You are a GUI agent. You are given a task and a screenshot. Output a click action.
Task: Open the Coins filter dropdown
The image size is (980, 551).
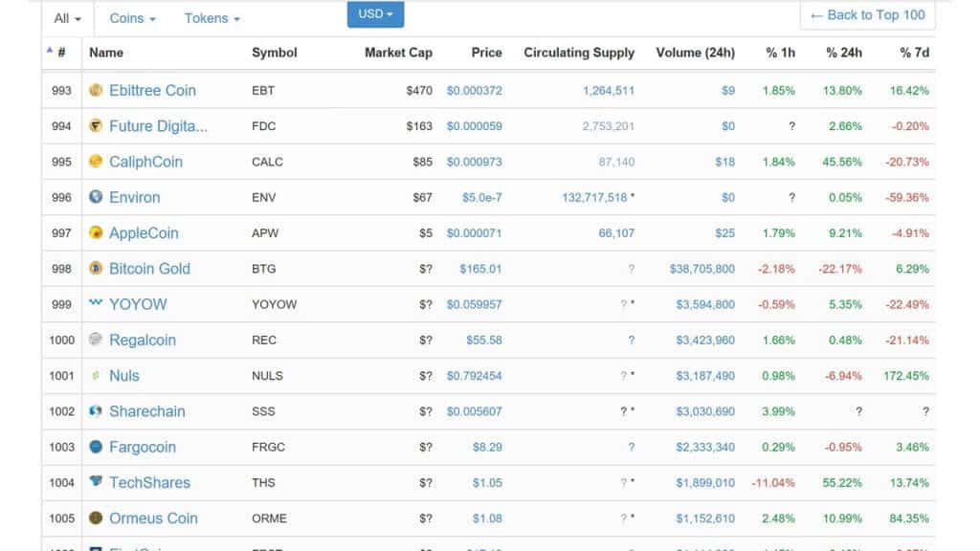click(x=132, y=19)
